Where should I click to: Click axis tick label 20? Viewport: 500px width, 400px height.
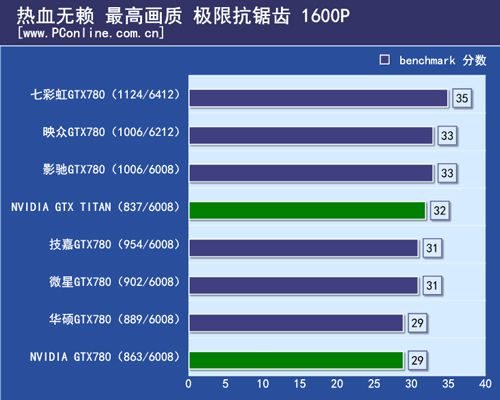coord(337,384)
